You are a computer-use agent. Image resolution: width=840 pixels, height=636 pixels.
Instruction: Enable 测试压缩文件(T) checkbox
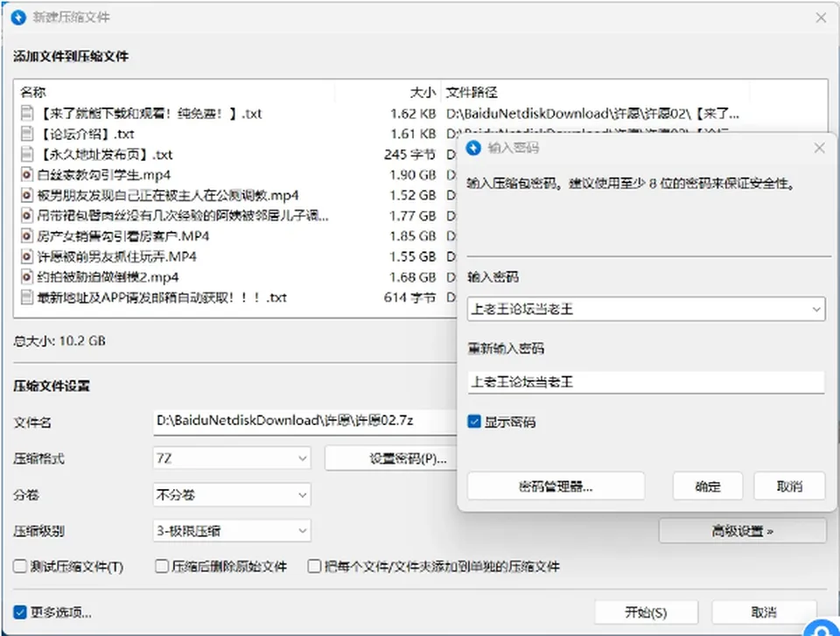20,566
